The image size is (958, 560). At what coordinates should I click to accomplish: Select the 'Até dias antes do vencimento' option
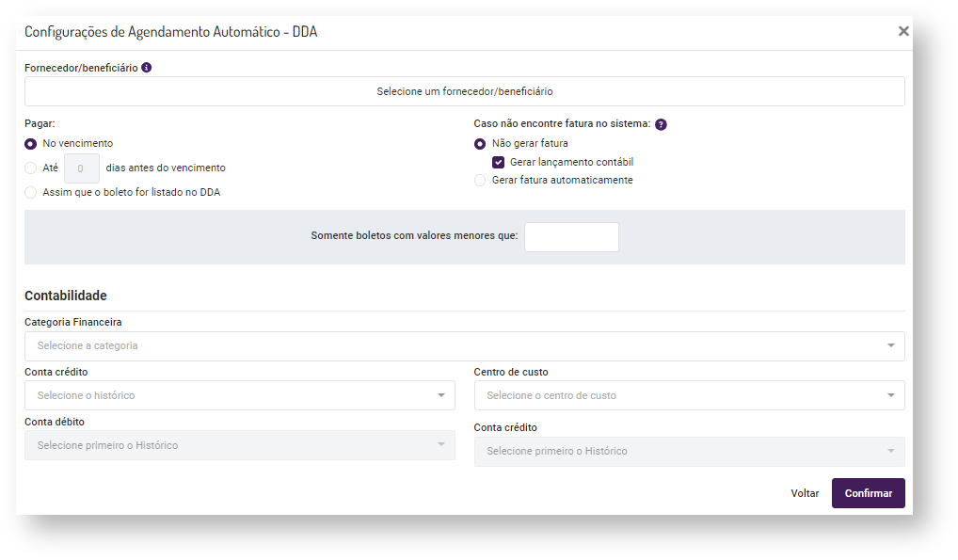(x=31, y=168)
